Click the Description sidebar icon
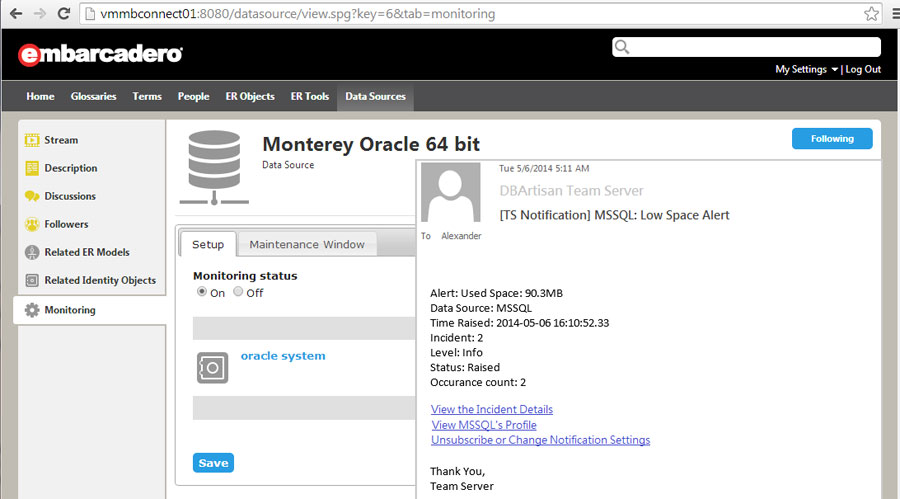The width and height of the screenshot is (900, 499). (32, 168)
